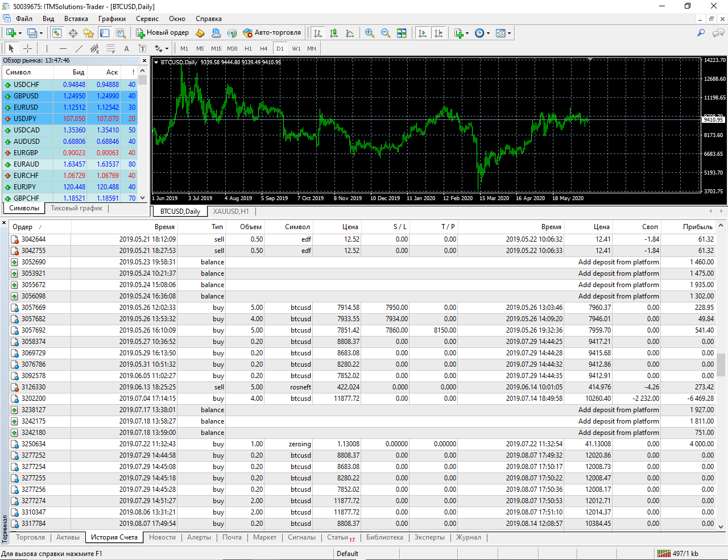This screenshot has width=728, height=560.
Task: Switch to the XAUUSD,H1 chart tab
Action: tap(231, 211)
